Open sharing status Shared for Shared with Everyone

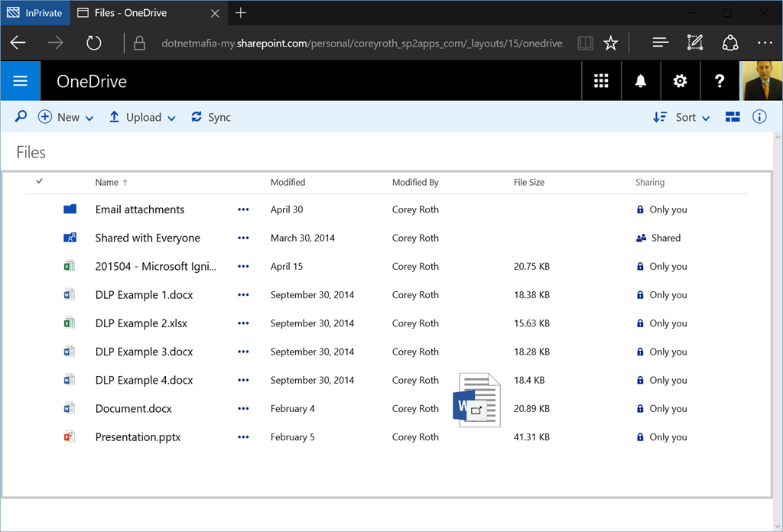click(658, 238)
